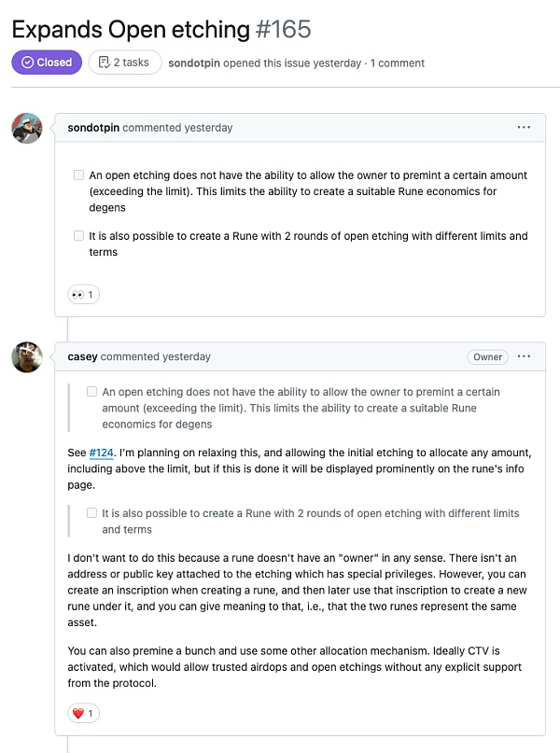Toggle quoted premint checkbox in casey's reply
560x753 pixels.
[x=91, y=392]
